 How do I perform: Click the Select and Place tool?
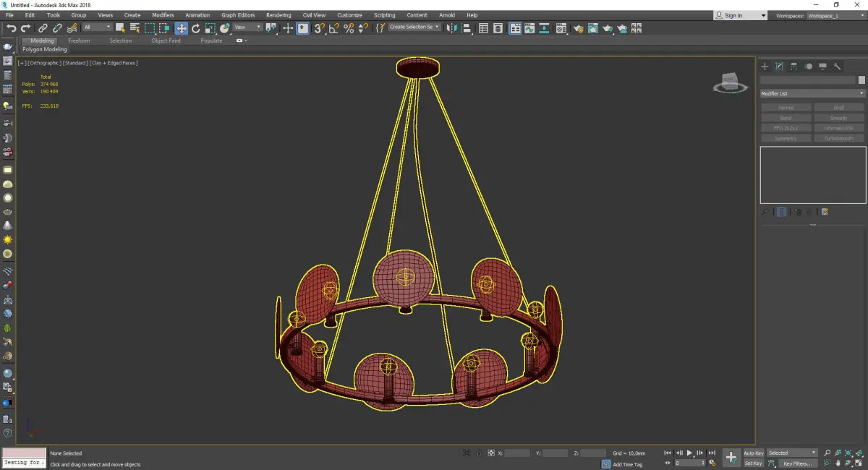click(x=225, y=28)
